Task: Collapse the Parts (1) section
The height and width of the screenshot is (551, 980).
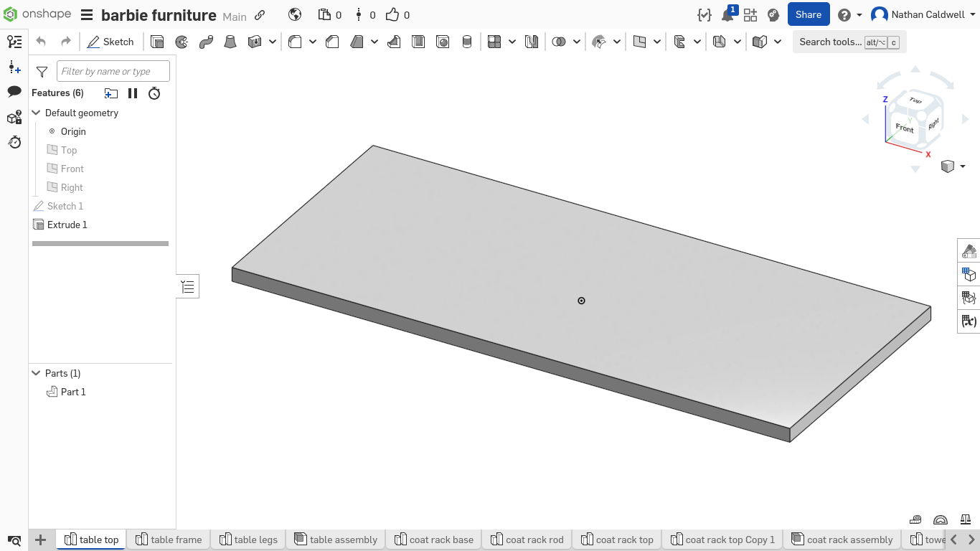Action: pyautogui.click(x=37, y=373)
